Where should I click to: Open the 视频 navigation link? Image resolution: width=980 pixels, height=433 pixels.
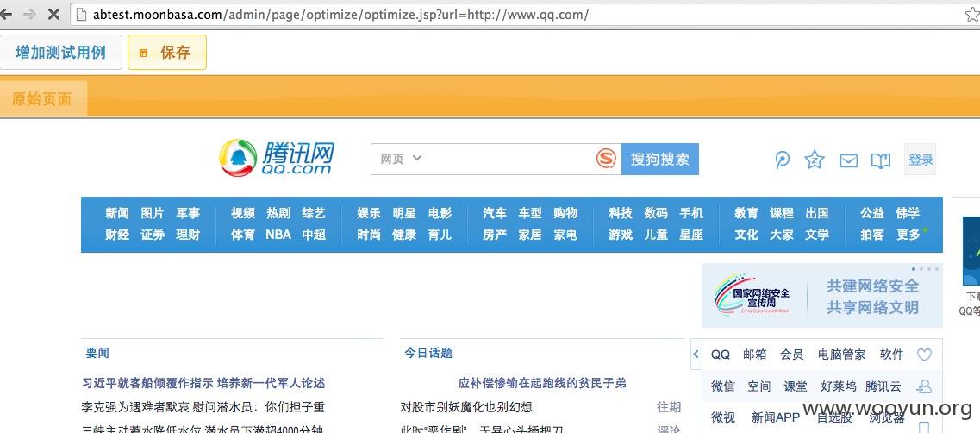pos(243,213)
